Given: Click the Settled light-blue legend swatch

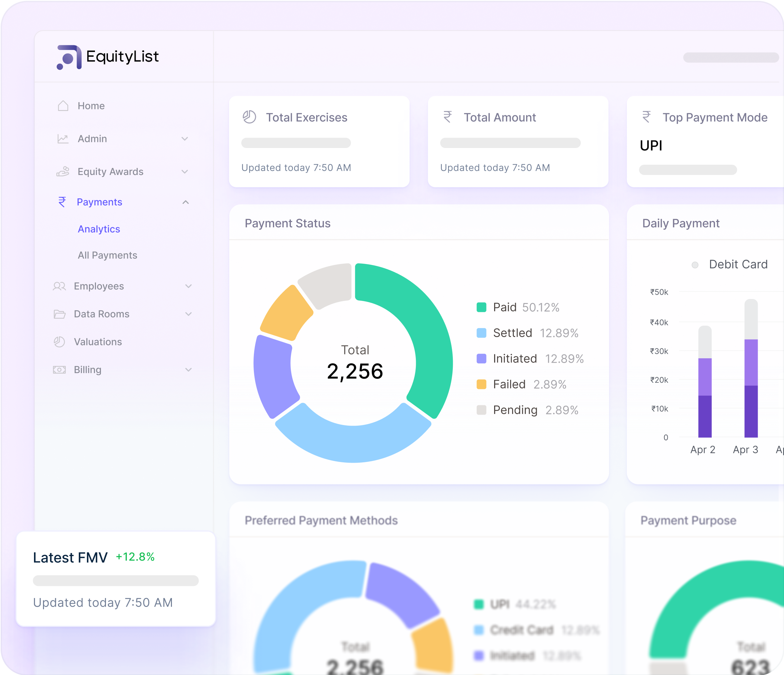Looking at the screenshot, I should pyautogui.click(x=481, y=333).
